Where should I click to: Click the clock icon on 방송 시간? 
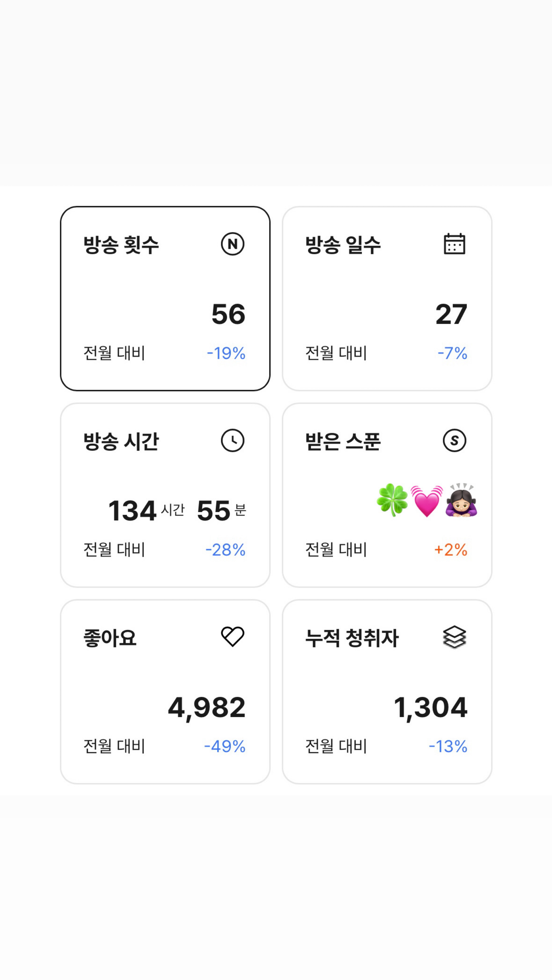pyautogui.click(x=232, y=441)
